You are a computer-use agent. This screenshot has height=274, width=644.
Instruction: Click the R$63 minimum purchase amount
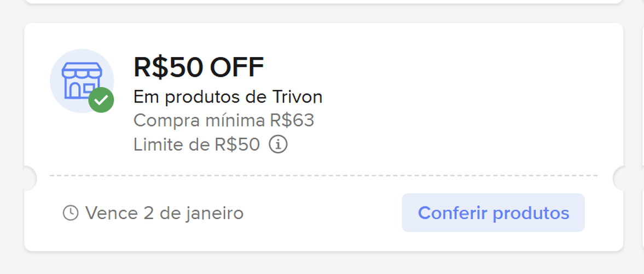click(x=292, y=121)
